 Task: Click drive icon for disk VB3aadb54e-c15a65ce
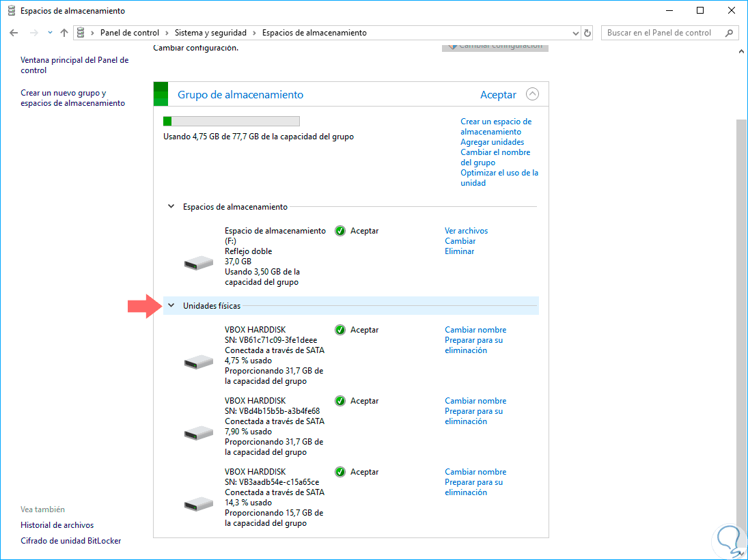click(x=199, y=504)
